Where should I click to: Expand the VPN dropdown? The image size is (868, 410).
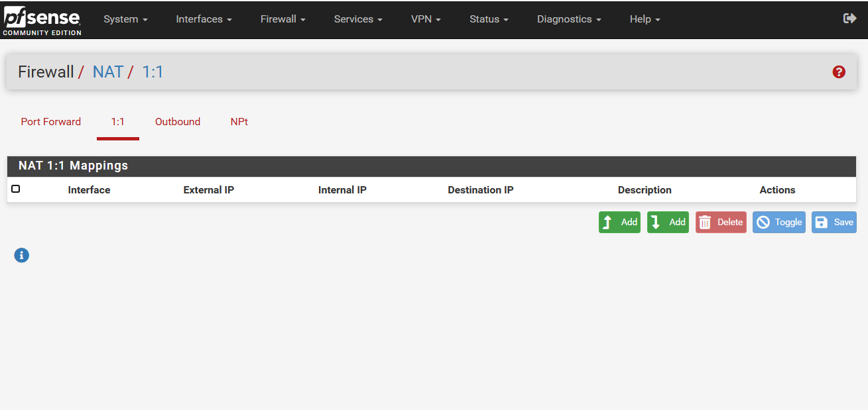pyautogui.click(x=425, y=19)
